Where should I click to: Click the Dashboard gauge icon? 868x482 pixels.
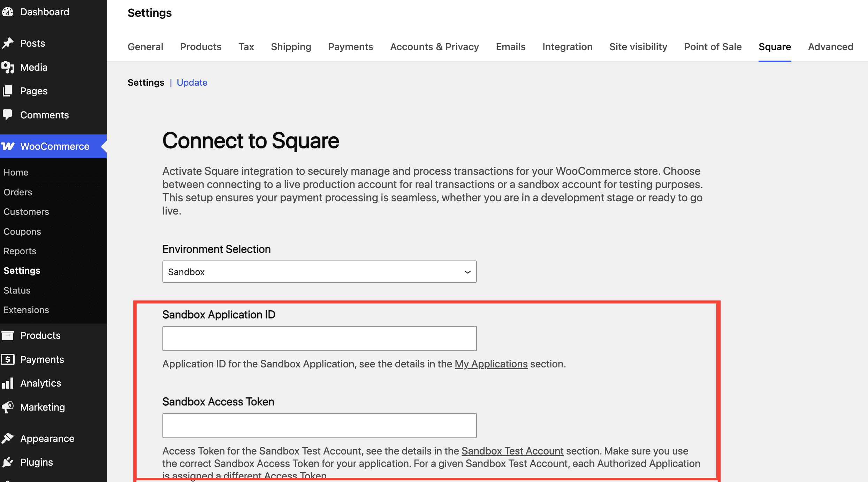(8, 12)
